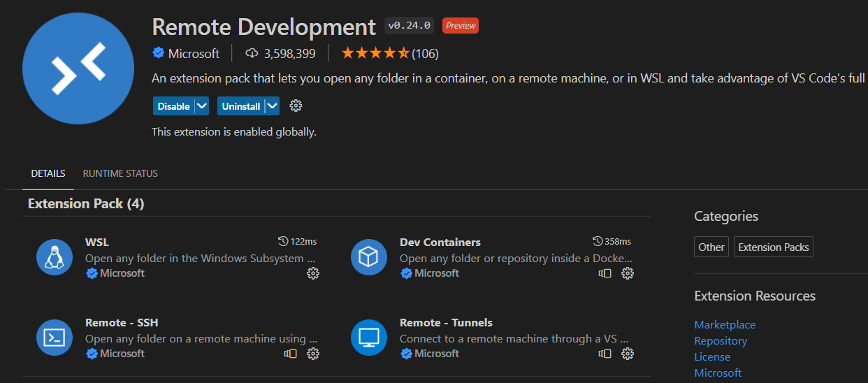Open the WSL extension title
The image size is (868, 383).
click(97, 242)
